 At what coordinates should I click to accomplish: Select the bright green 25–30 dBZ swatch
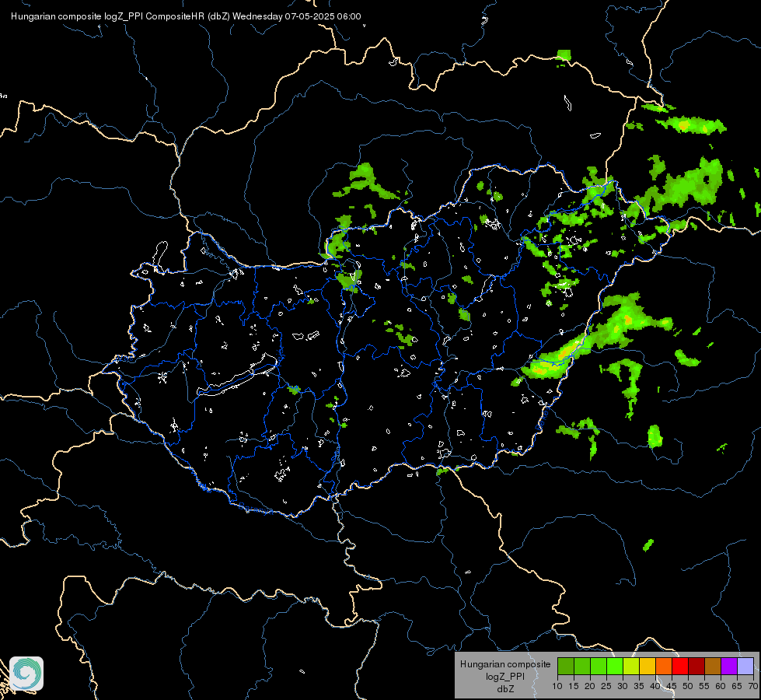[615, 666]
